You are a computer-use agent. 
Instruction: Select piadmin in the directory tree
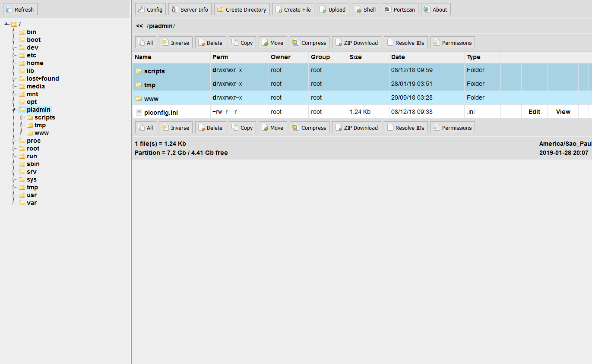pos(38,110)
